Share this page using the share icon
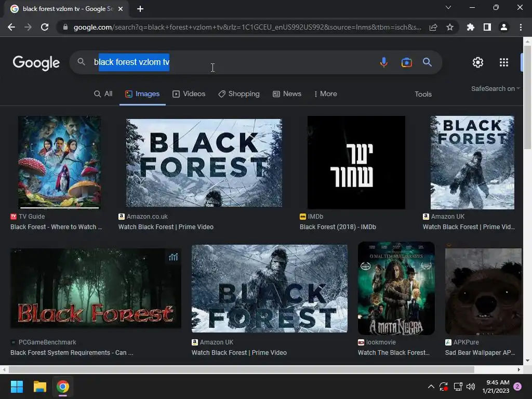Screen dimensions: 532x399 (x=433, y=27)
